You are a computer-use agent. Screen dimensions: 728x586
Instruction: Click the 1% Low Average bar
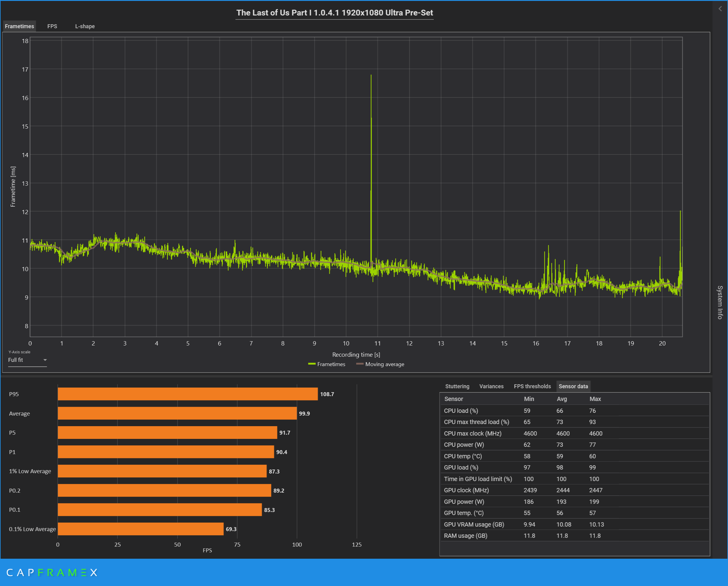[162, 471]
